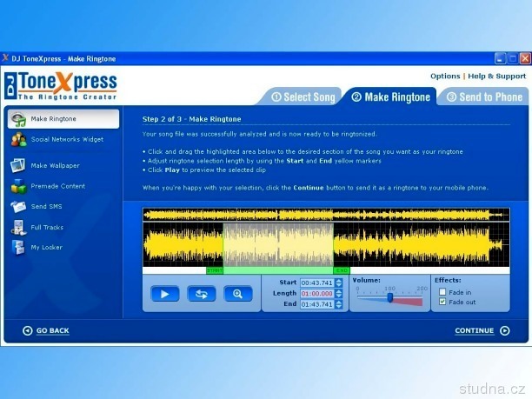Click the green START marker

point(215,270)
